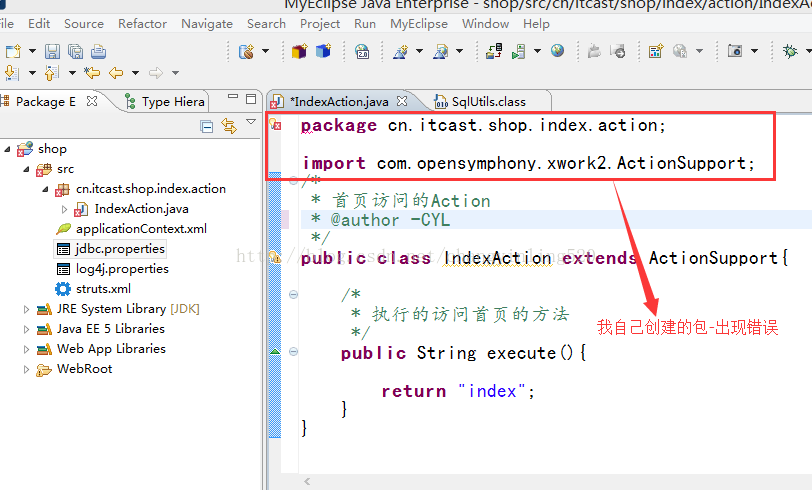Click the first blue cone wizard icon
Screen dimensions: 812x490
[400, 51]
